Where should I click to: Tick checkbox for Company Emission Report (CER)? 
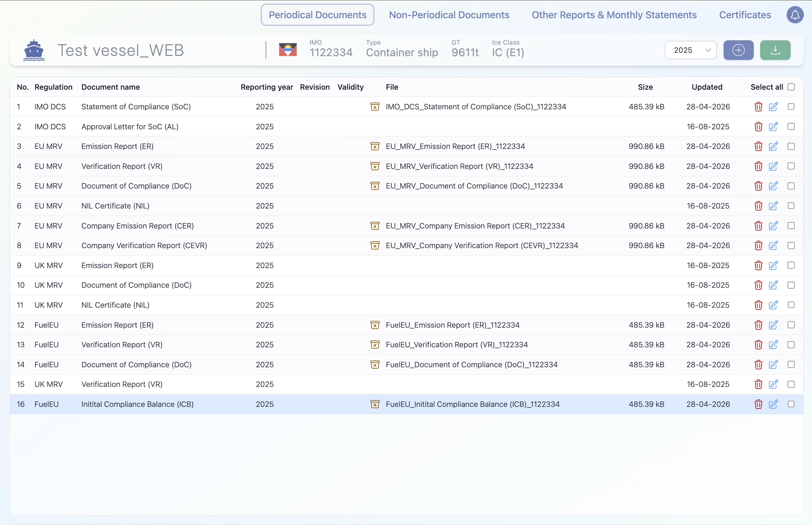pos(791,226)
